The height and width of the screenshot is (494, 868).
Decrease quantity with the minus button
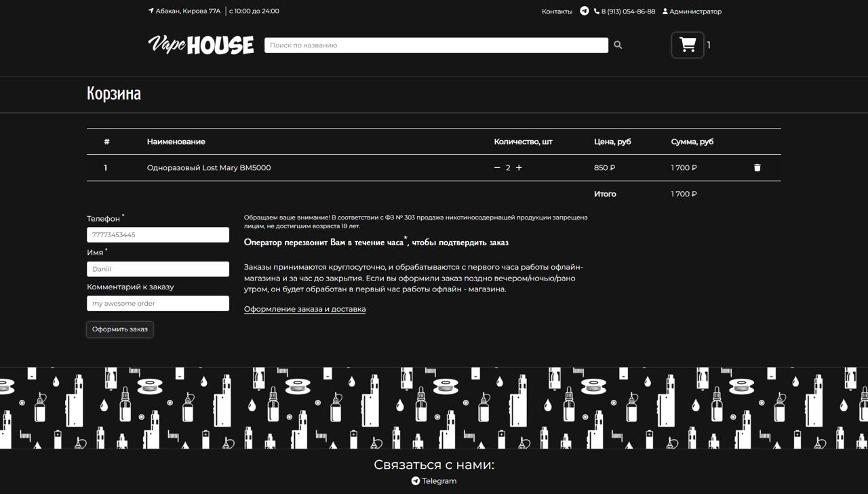[x=496, y=167]
